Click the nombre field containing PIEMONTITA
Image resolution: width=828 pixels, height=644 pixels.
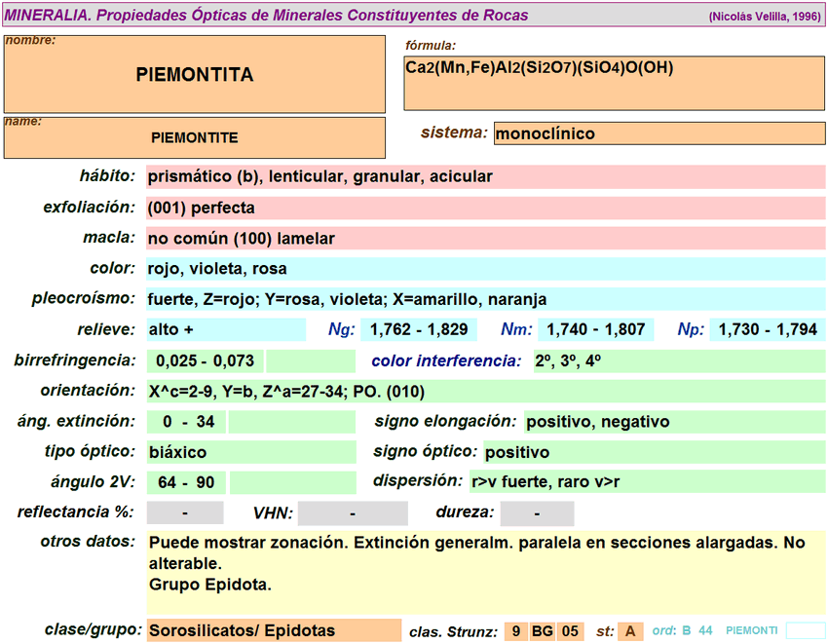click(195, 75)
